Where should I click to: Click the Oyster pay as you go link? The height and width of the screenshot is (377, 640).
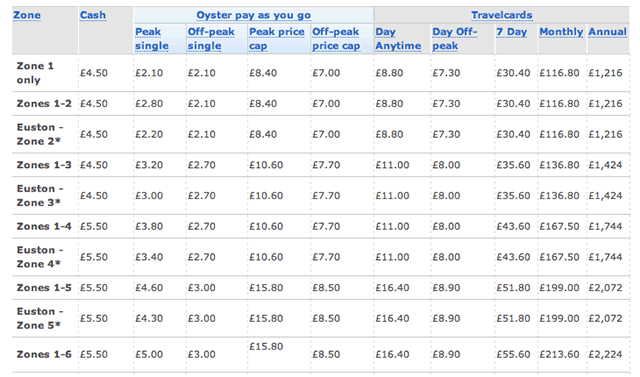pos(253,16)
